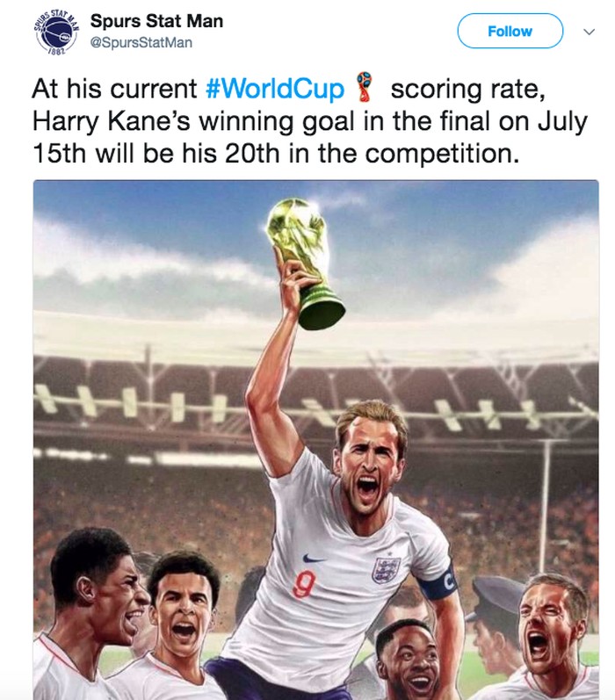
Task: Expand the tweet options chevron
Action: [x=589, y=32]
